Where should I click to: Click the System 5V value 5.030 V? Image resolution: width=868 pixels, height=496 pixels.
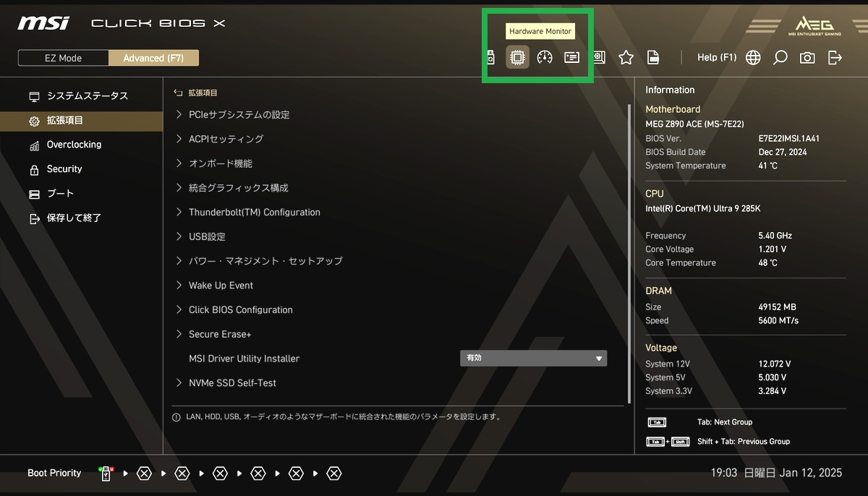[773, 377]
